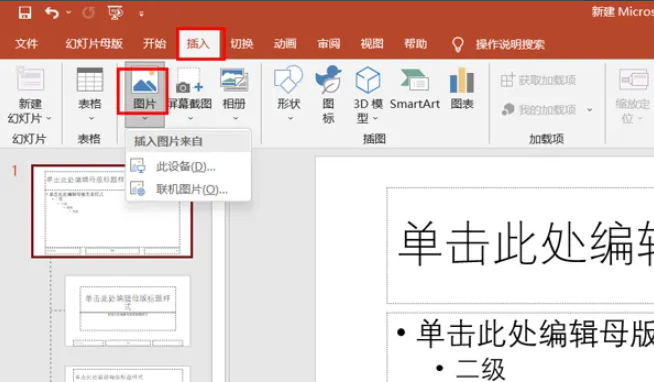Expand the 表格 dropdown arrow
The width and height of the screenshot is (654, 382).
(x=91, y=119)
